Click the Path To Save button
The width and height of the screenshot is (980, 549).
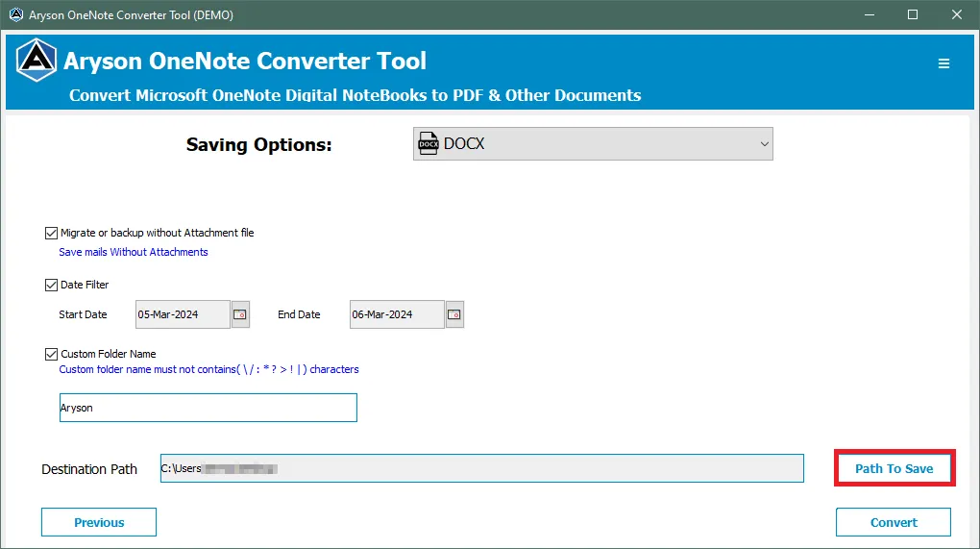[x=894, y=468]
